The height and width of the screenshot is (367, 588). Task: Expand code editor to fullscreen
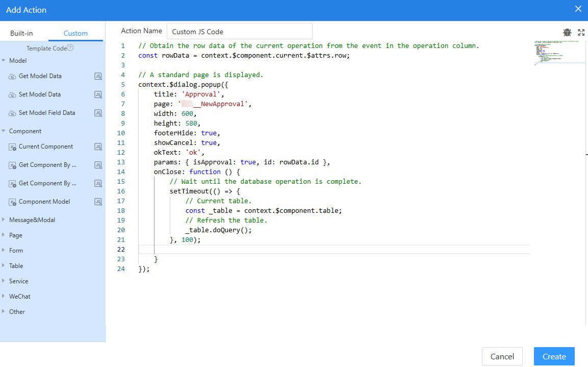coord(581,32)
